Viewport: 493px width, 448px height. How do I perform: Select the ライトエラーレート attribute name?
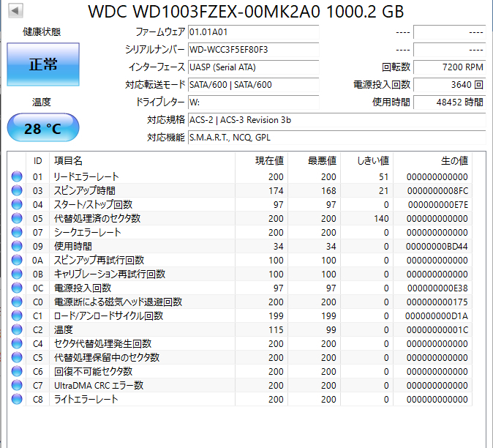[x=86, y=399]
